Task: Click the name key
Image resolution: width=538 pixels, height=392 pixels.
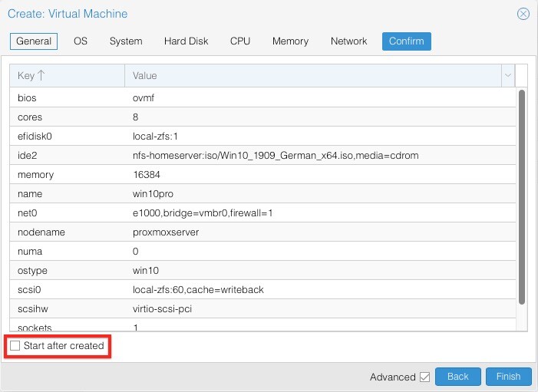Action: coord(30,194)
